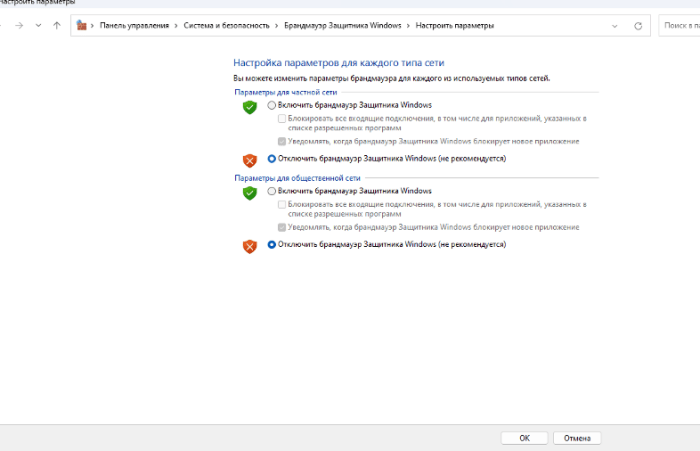Enable Defender firewall for private network
Image resolution: width=700 pixels, height=451 pixels.
click(271, 105)
